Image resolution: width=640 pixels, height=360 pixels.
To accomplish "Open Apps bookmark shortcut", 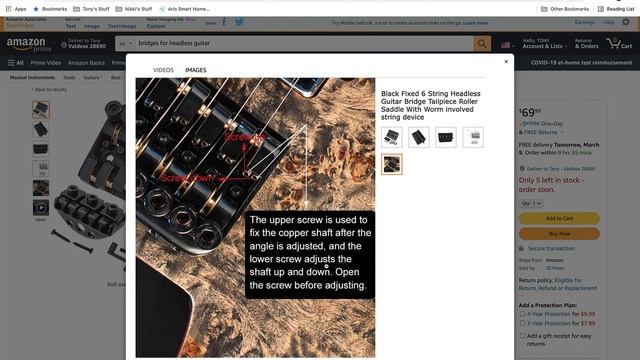I will tap(16, 9).
